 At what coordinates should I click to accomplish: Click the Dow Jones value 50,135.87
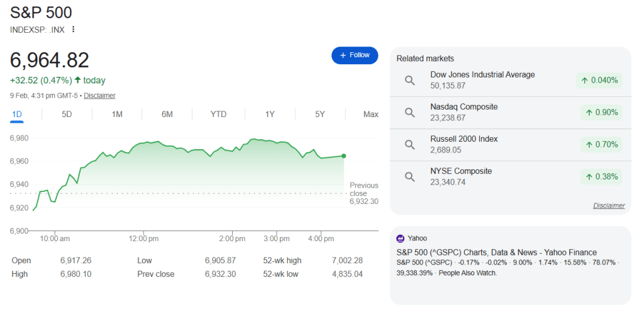point(448,86)
